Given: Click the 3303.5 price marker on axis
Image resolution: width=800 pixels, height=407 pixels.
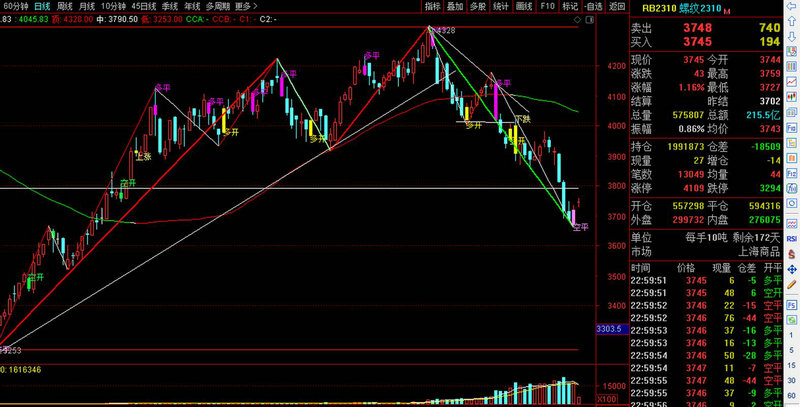Looking at the screenshot, I should (609, 328).
